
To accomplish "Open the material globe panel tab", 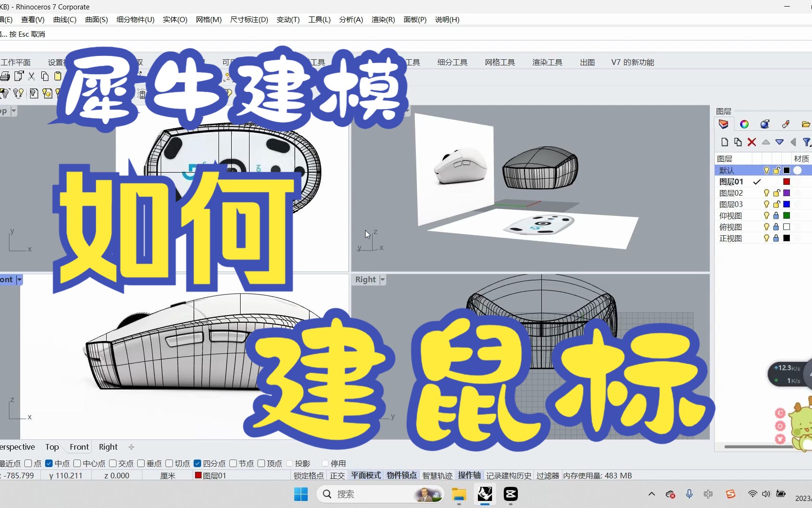I will point(765,124).
